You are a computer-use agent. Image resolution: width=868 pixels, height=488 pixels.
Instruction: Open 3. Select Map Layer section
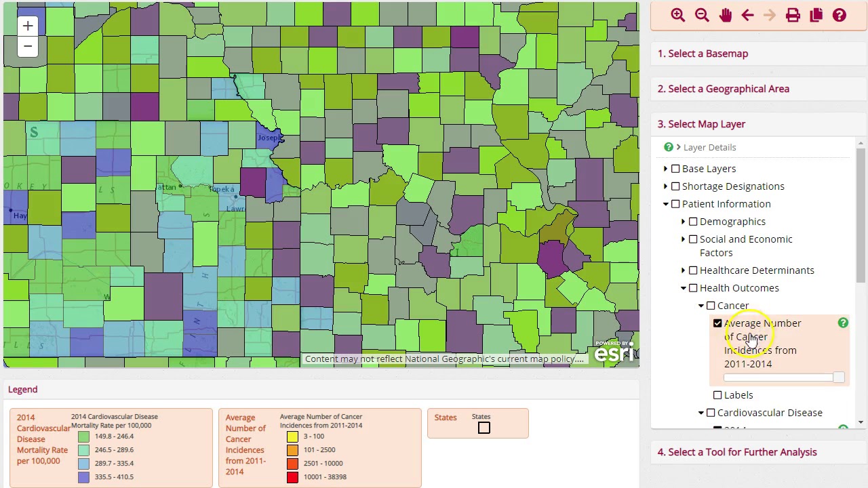pos(759,124)
